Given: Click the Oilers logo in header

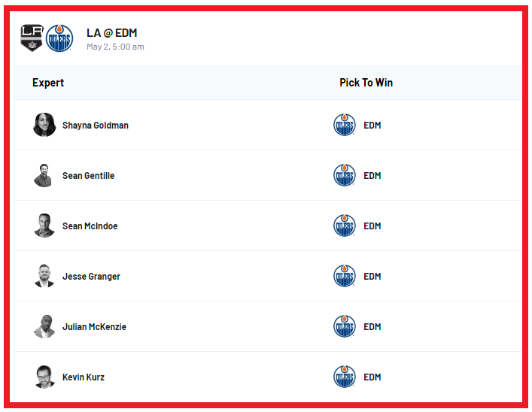Looking at the screenshot, I should [x=59, y=38].
